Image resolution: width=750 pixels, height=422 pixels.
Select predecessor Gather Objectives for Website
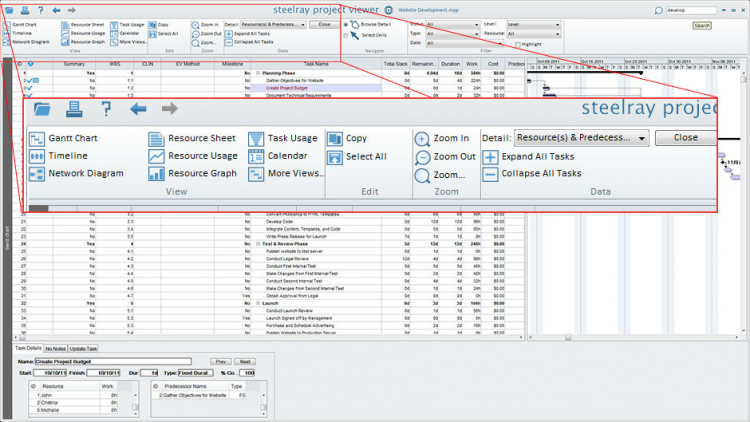200,396
